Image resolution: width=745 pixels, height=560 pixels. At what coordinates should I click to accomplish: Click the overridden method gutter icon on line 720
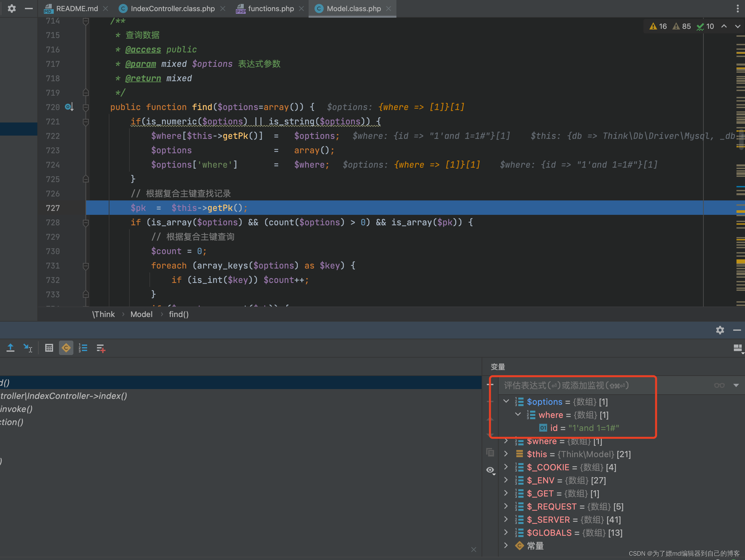pos(69,107)
